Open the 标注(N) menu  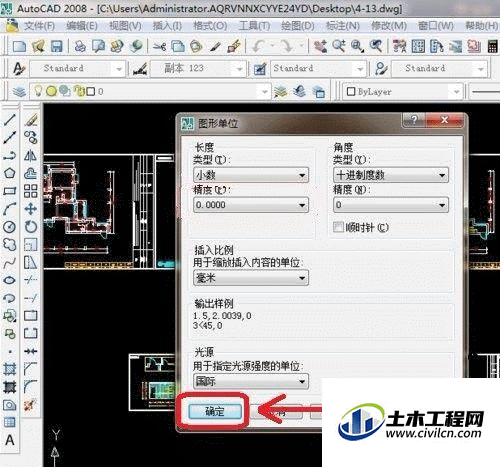[343, 26]
